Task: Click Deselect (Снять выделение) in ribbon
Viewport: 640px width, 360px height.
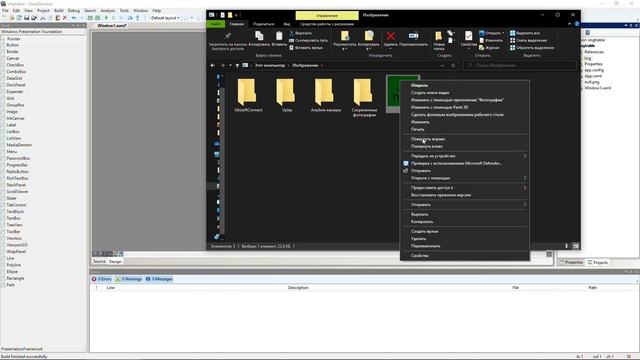Action: click(x=528, y=40)
